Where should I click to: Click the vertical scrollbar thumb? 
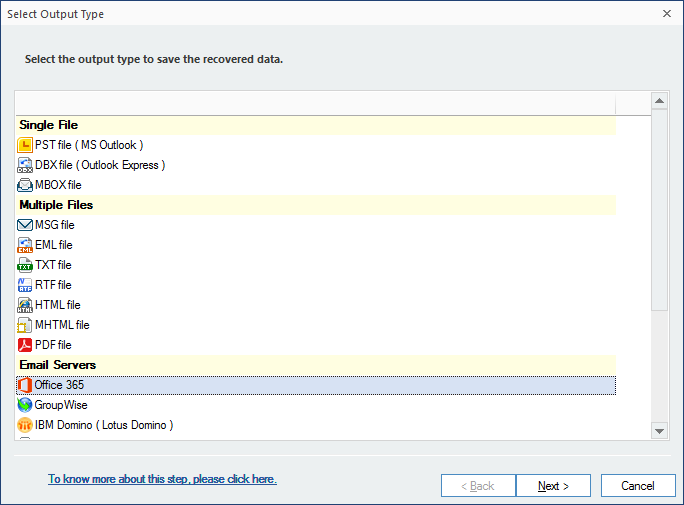click(x=660, y=210)
